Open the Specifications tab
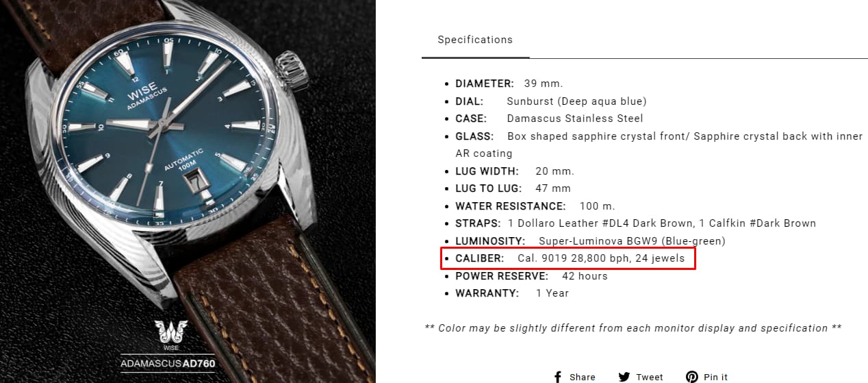Viewport: 868px width, 383px height. [475, 40]
